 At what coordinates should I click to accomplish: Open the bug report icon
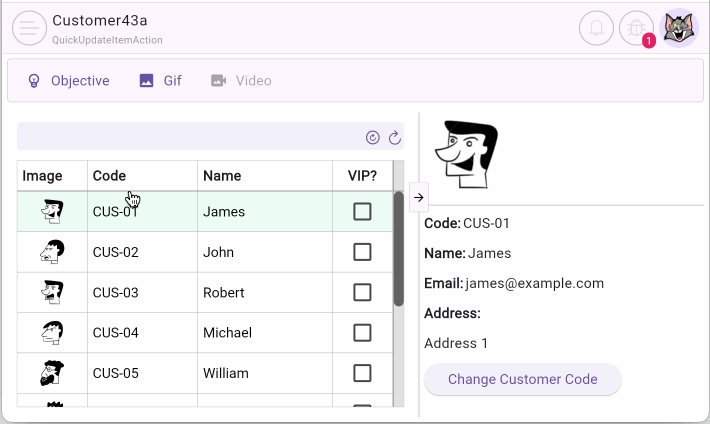pyautogui.click(x=636, y=28)
